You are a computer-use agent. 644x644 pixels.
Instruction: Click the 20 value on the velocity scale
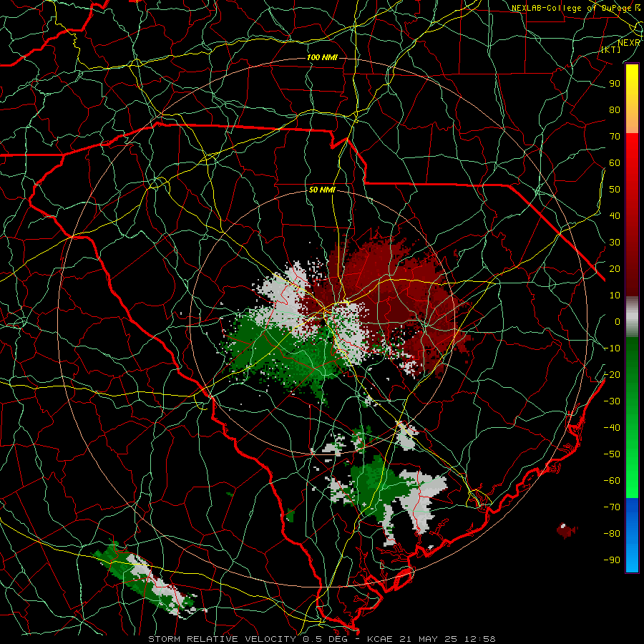tap(615, 269)
